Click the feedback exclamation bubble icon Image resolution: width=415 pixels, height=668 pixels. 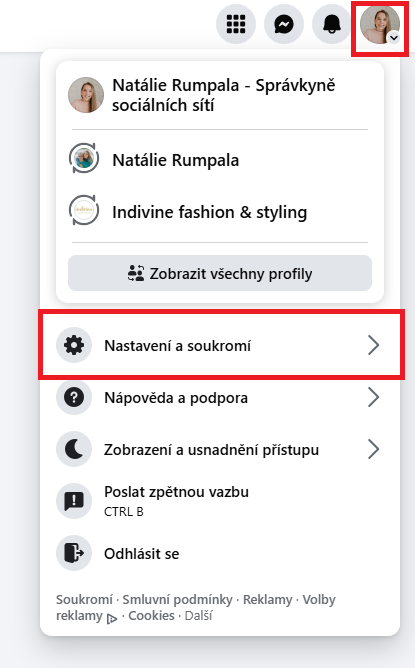point(74,501)
